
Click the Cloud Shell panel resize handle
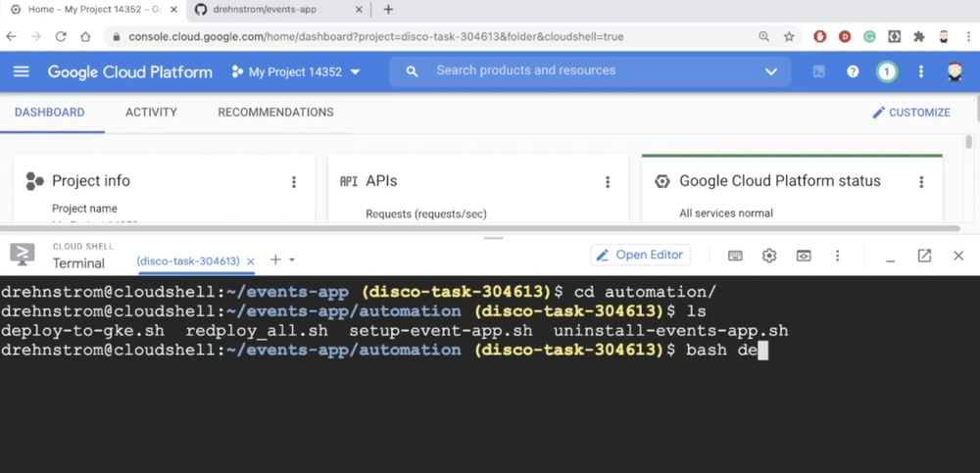[x=493, y=238]
